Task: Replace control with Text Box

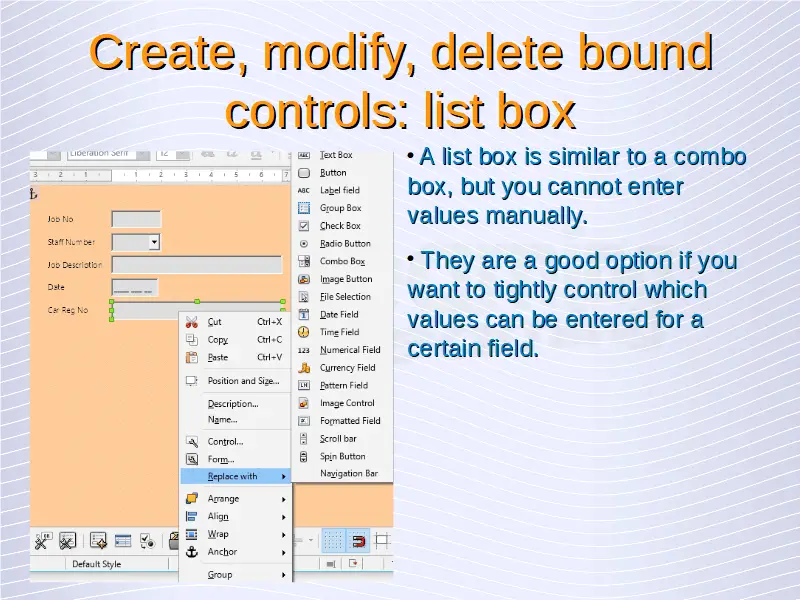Action: pyautogui.click(x=342, y=155)
